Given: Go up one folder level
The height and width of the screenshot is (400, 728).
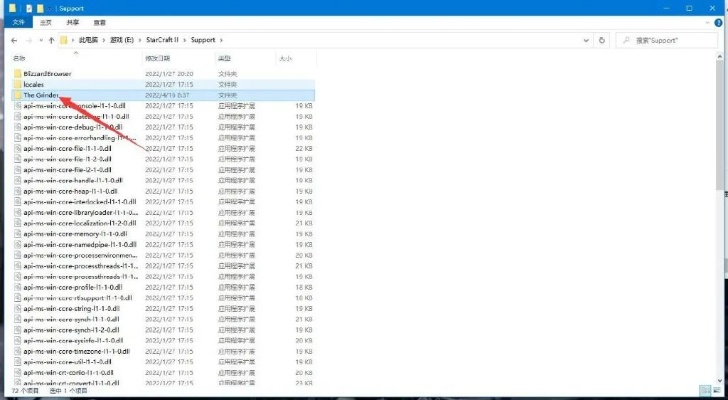Looking at the screenshot, I should (49, 40).
